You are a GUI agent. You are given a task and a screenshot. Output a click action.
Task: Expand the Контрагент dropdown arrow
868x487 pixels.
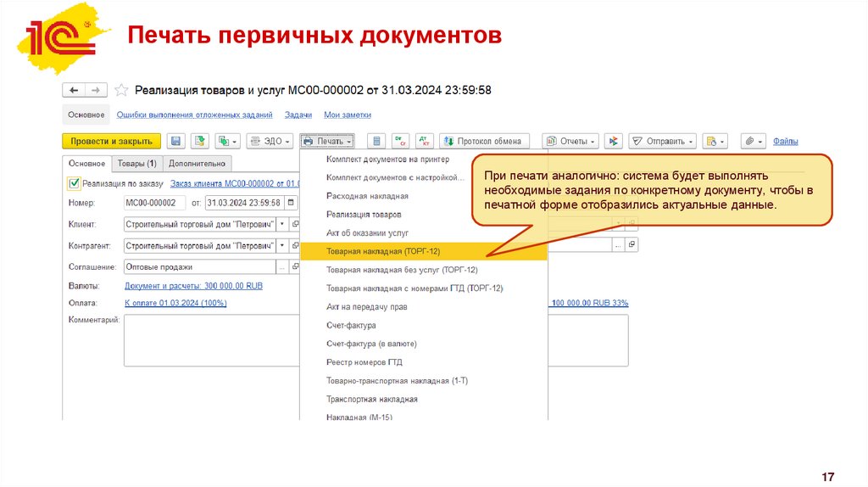pyautogui.click(x=282, y=245)
